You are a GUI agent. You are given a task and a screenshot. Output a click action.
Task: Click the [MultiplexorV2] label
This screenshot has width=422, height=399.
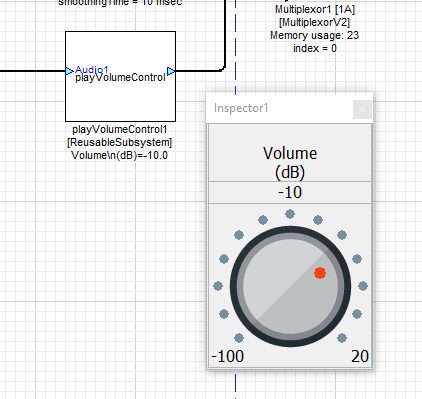[315, 22]
